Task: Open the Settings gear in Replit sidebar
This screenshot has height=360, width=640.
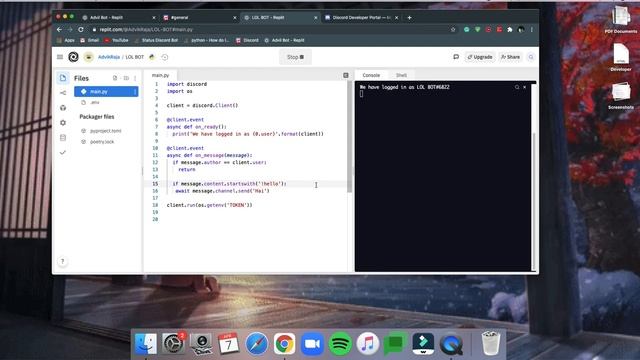Action: [63, 122]
